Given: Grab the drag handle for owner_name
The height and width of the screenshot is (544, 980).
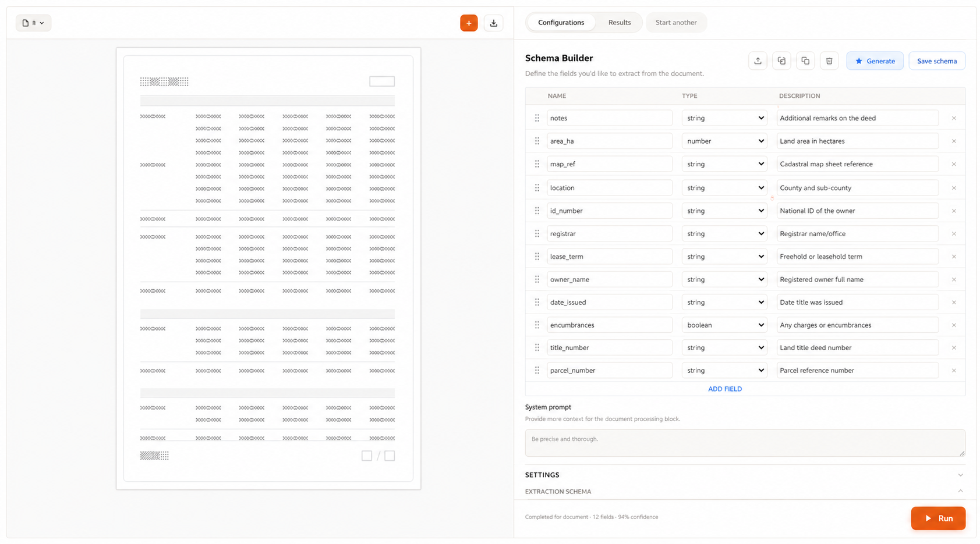Looking at the screenshot, I should 537,280.
